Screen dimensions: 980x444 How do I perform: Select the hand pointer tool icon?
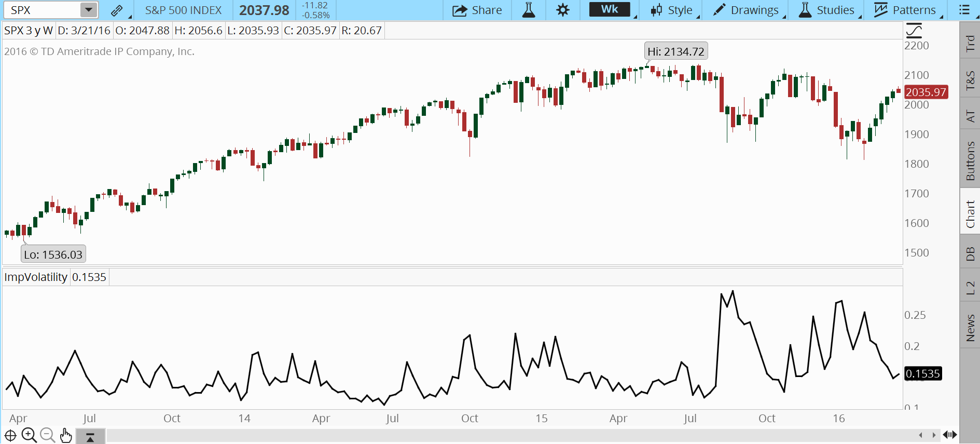65,435
